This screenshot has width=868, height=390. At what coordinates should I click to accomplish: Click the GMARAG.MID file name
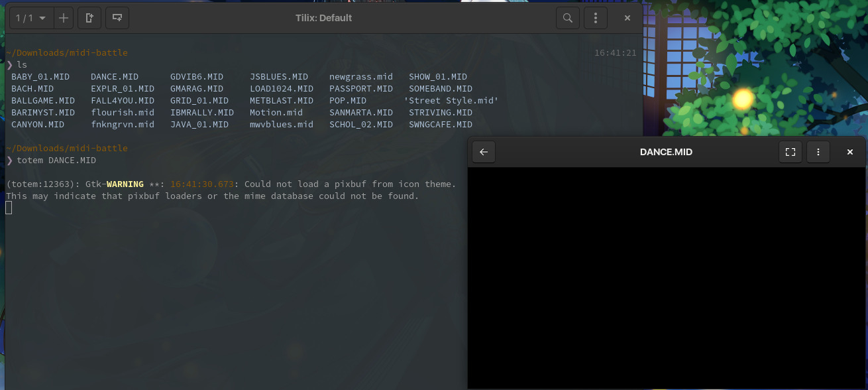197,89
